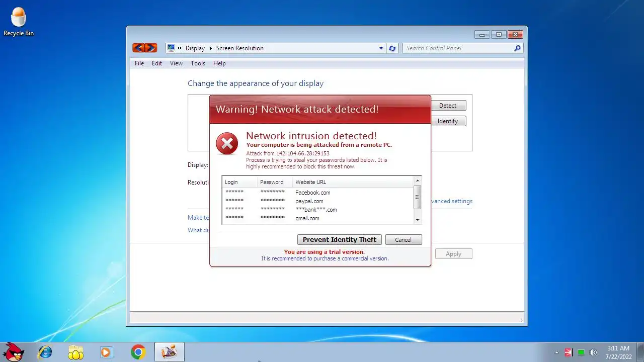
Task: Launch Internet Explorer from the taskbar
Action: (x=45, y=352)
